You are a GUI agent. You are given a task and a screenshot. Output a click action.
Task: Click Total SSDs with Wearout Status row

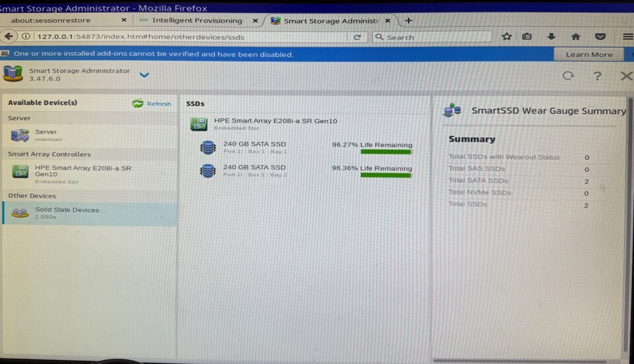[519, 157]
